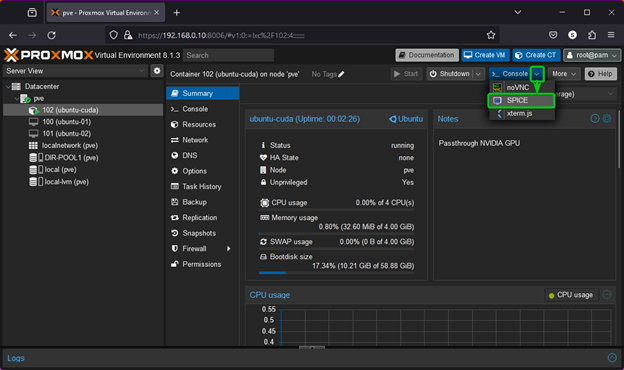624x370 pixels.
Task: Click the Create VM button
Action: coord(485,55)
